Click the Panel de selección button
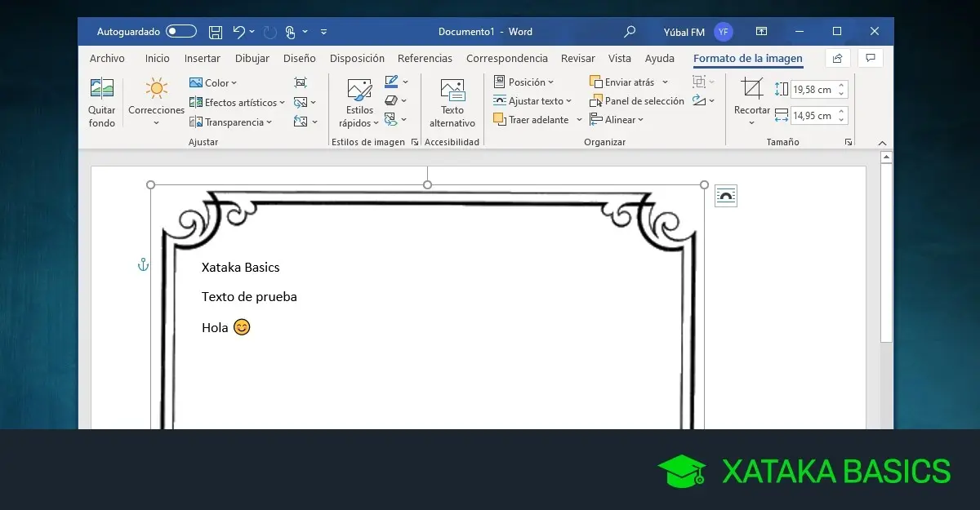This screenshot has height=510, width=980. coord(636,101)
